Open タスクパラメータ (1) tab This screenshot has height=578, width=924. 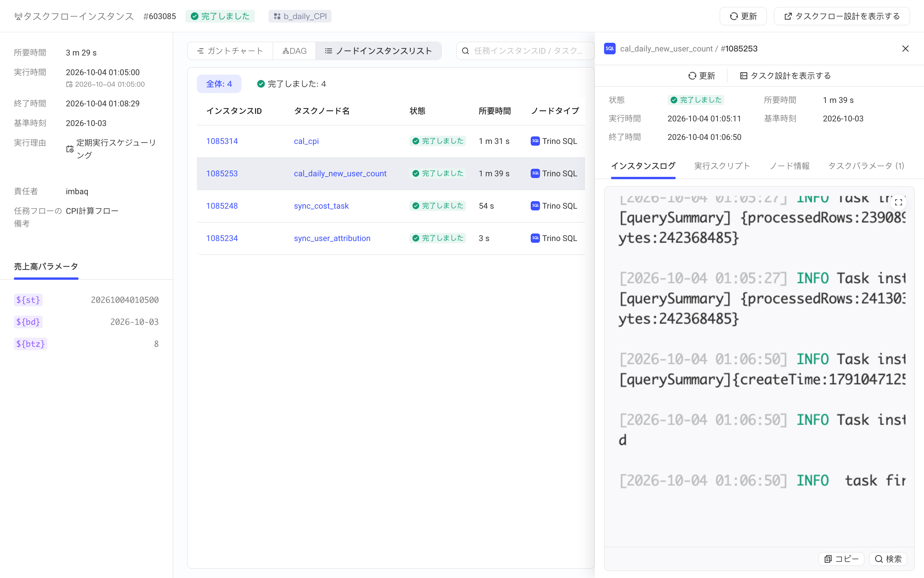(866, 166)
